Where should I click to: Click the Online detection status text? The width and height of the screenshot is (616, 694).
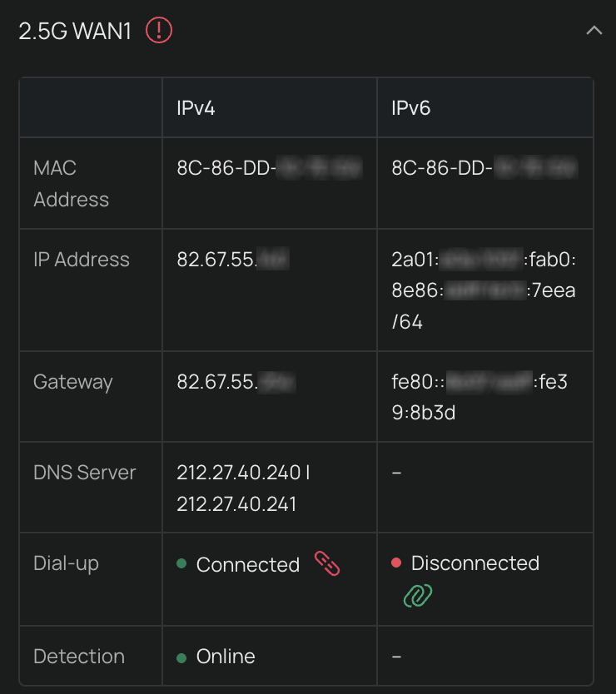225,657
